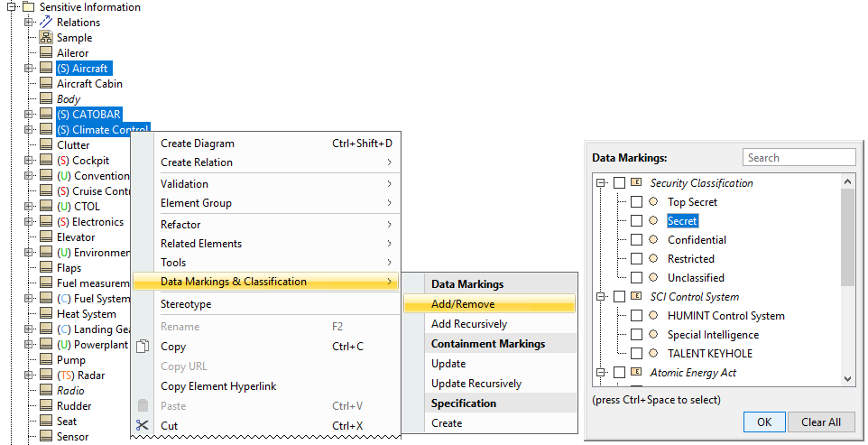
Task: Click the Sensitive Information folder icon
Action: 28,7
